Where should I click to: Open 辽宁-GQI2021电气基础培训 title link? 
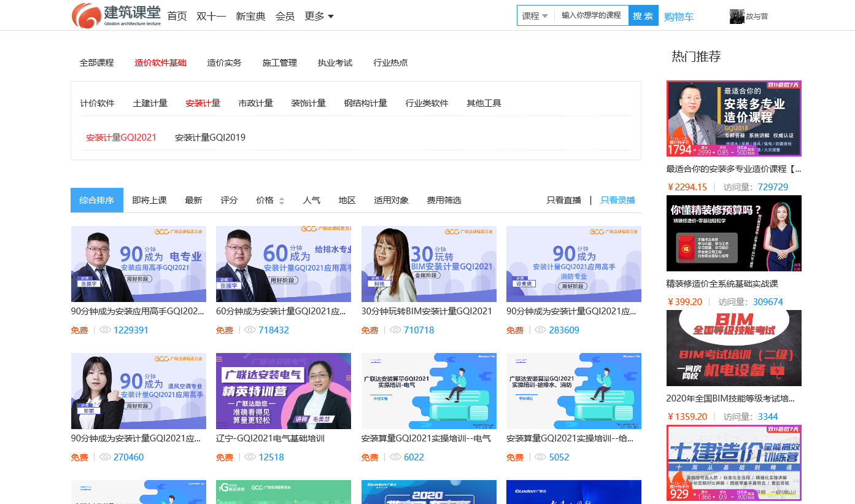coord(270,438)
